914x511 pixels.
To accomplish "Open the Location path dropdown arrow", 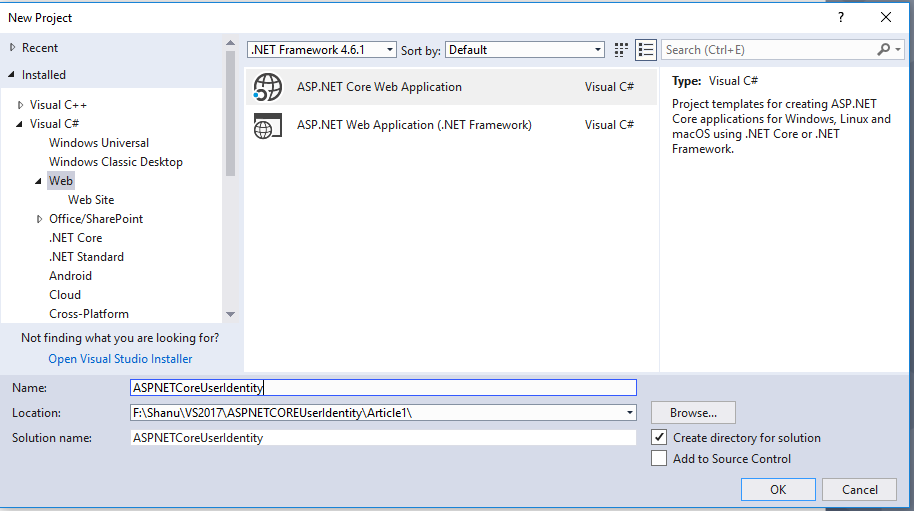I will tap(630, 413).
